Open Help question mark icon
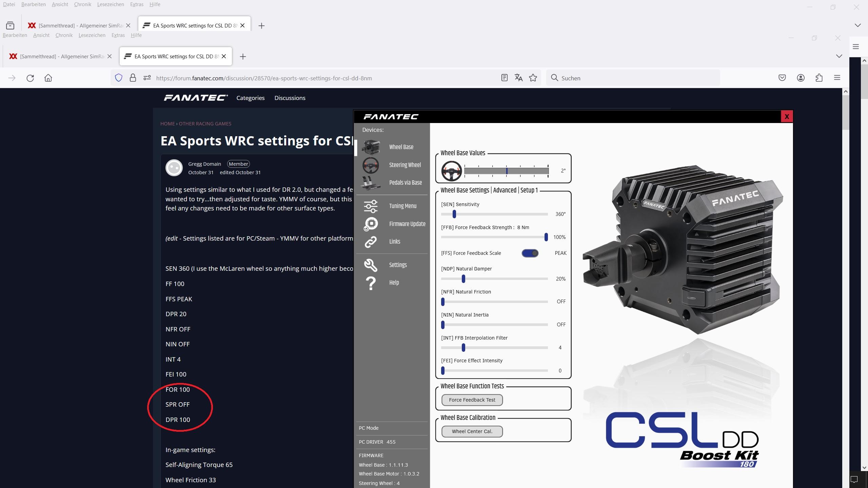This screenshot has width=868, height=488. (371, 283)
